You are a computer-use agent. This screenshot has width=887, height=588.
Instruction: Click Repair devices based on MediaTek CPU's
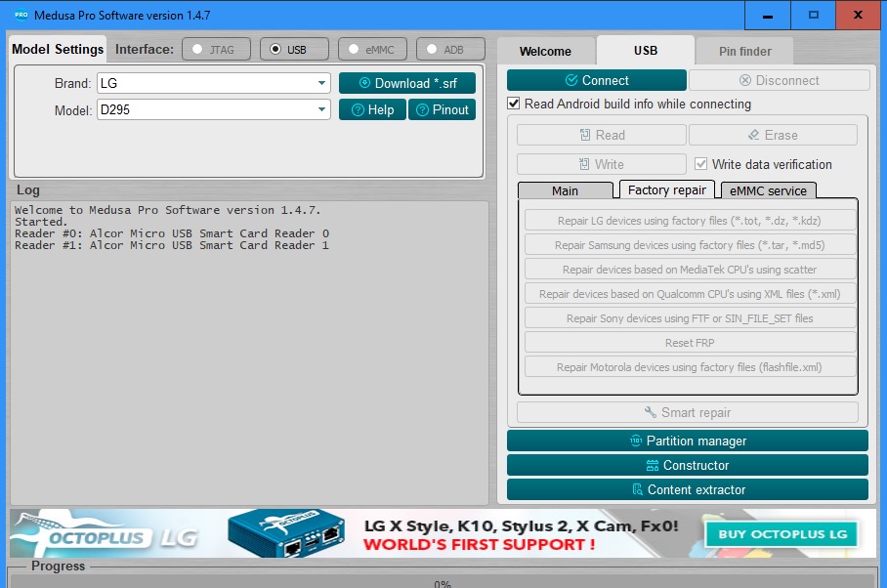690,270
